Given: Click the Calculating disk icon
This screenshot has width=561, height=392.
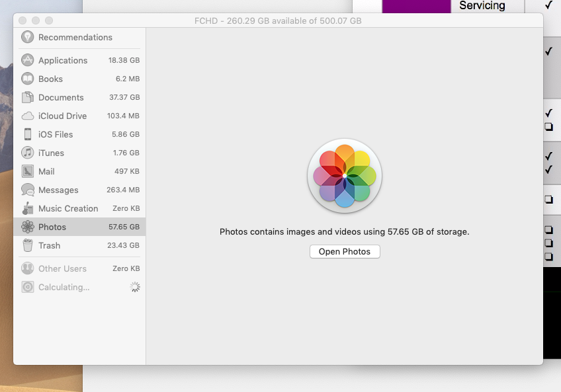Looking at the screenshot, I should tap(28, 287).
